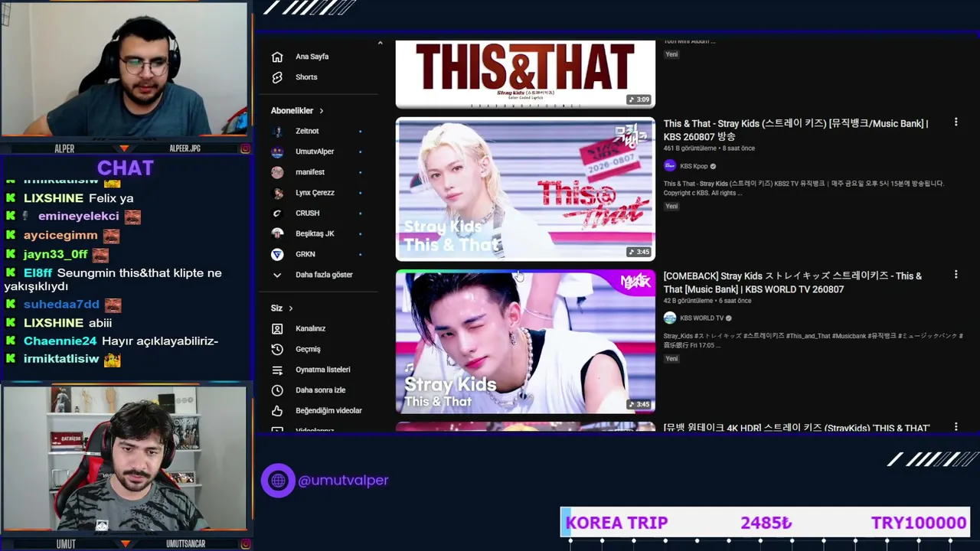
Task: Select the Beşiktaş JK channel avatar
Action: [x=277, y=233]
